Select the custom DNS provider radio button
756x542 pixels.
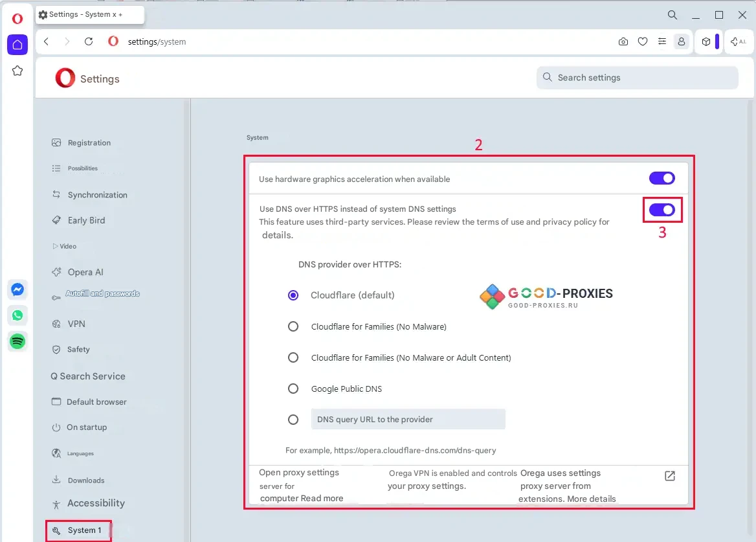coord(293,420)
